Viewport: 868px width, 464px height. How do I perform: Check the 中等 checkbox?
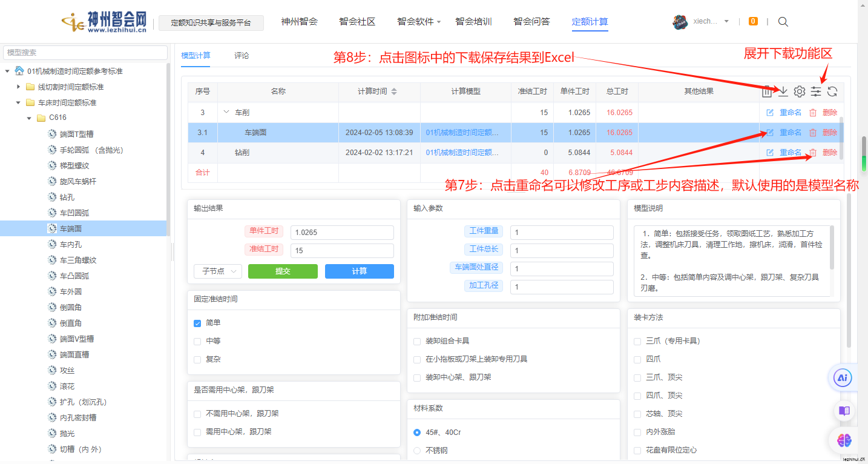(x=197, y=341)
